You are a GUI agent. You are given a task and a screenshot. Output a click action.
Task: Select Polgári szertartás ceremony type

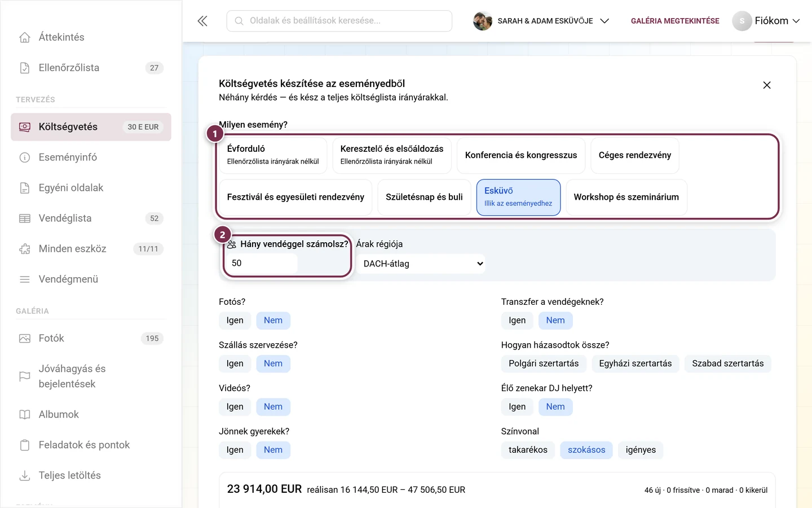pyautogui.click(x=544, y=364)
